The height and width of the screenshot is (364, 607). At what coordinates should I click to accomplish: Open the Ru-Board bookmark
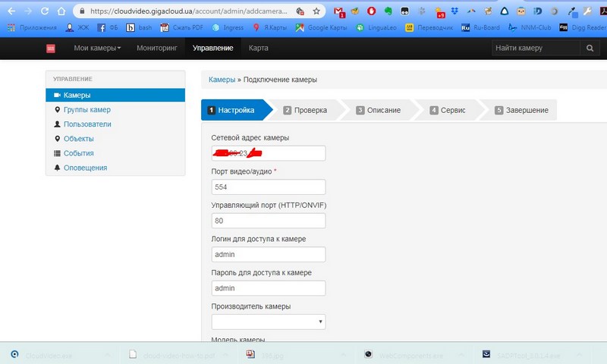click(x=480, y=27)
